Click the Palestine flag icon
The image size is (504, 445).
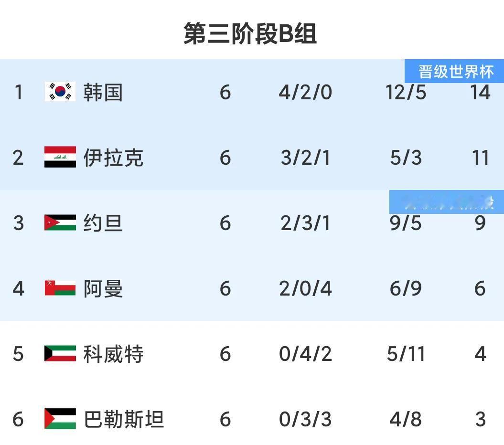(60, 419)
